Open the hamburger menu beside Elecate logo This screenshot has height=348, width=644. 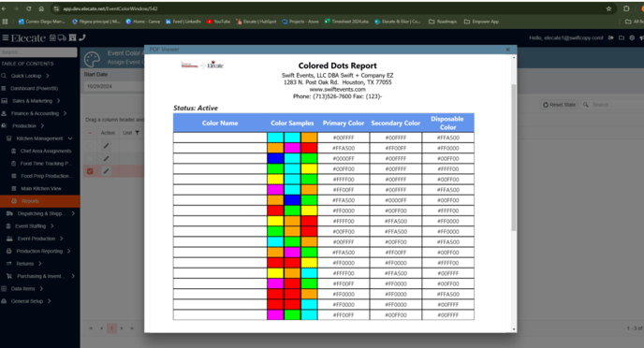tap(6, 37)
